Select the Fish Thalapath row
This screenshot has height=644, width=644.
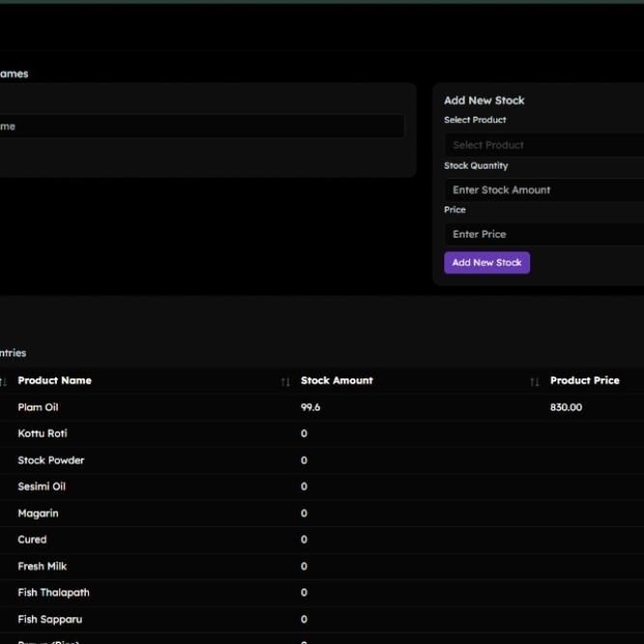(53, 593)
